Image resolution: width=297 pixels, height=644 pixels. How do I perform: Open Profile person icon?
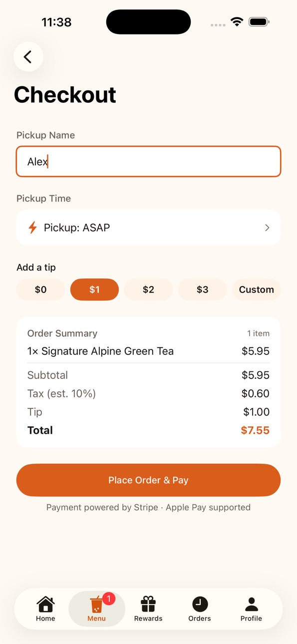tap(251, 604)
